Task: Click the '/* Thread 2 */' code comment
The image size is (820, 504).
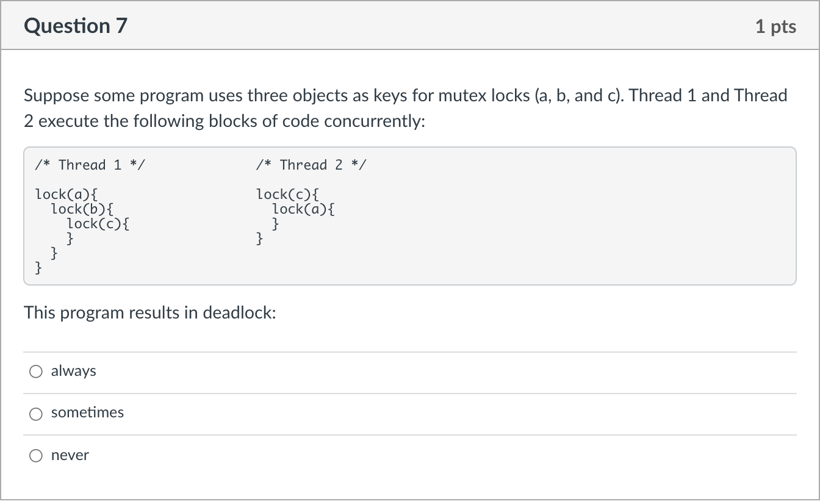Action: coord(311,165)
